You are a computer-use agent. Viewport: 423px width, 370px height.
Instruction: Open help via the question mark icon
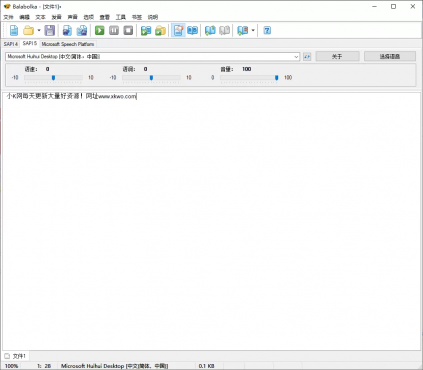click(x=267, y=31)
